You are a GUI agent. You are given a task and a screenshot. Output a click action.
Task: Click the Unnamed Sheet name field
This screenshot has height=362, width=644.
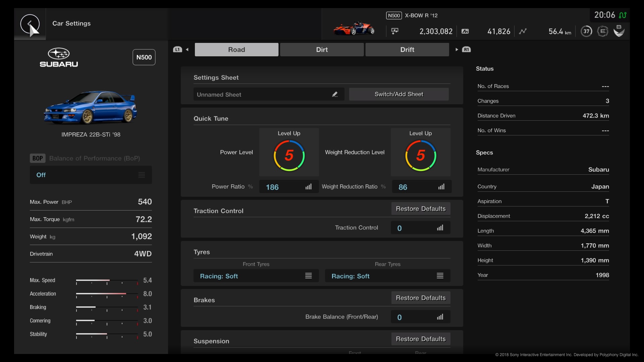pos(269,95)
